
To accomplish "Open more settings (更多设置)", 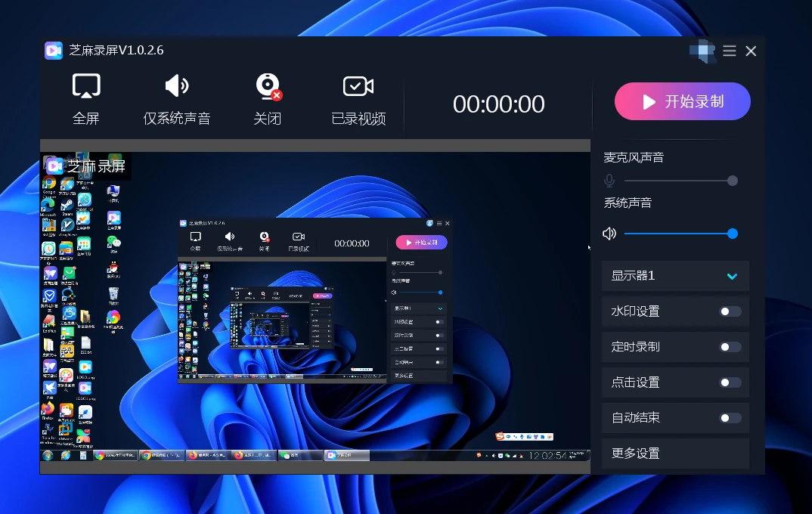I will 674,454.
